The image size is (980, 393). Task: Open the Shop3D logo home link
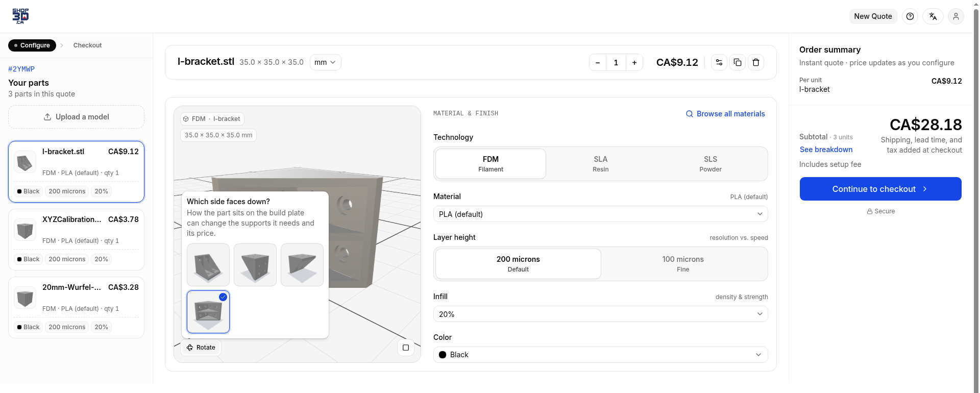(x=20, y=16)
